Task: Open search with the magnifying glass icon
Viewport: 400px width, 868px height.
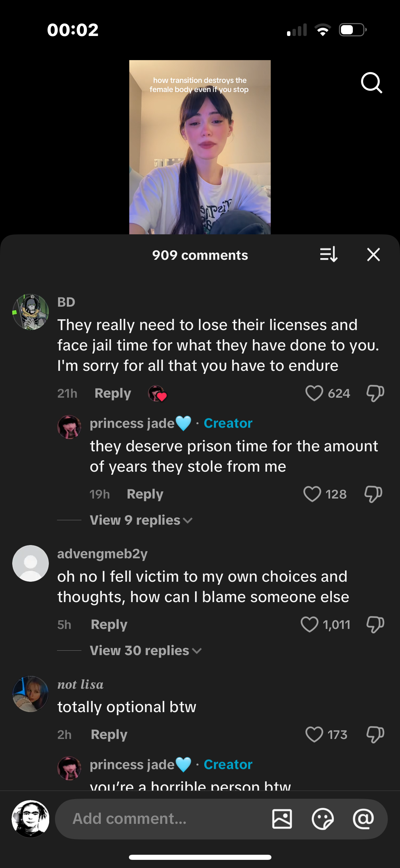Action: coord(372,83)
